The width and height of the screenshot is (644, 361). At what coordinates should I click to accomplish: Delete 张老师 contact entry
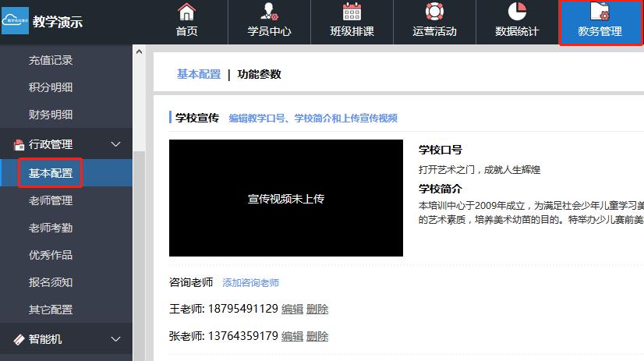(317, 336)
